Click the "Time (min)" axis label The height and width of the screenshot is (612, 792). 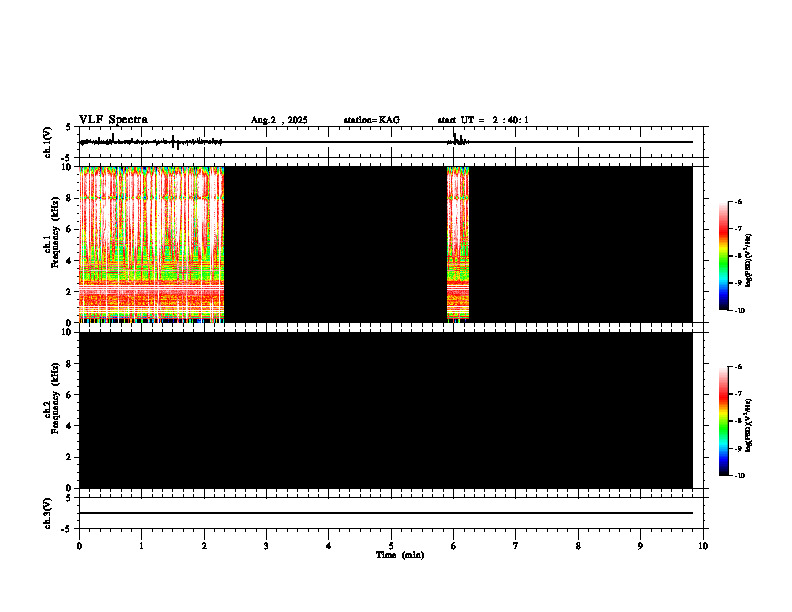400,555
